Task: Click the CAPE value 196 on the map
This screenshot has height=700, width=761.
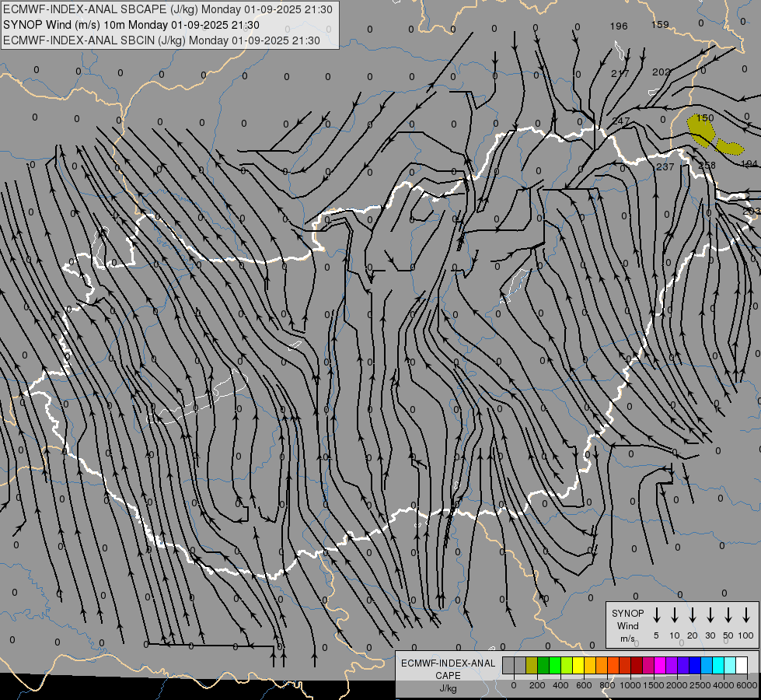Action: (x=619, y=26)
